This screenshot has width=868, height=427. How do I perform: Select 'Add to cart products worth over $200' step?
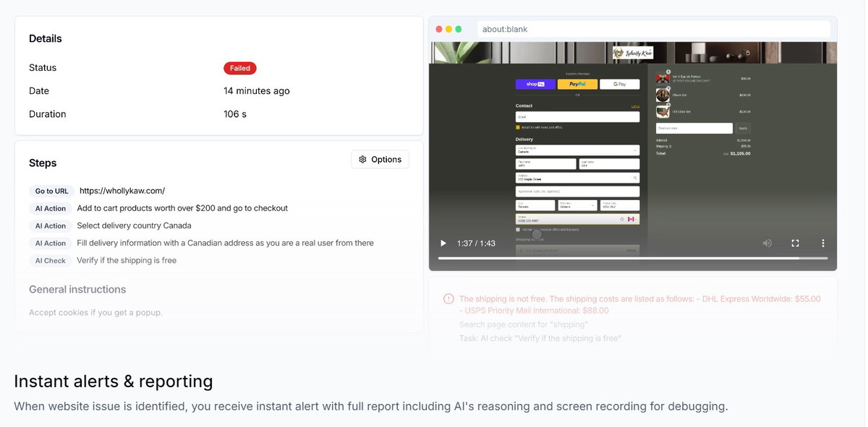[x=182, y=208]
